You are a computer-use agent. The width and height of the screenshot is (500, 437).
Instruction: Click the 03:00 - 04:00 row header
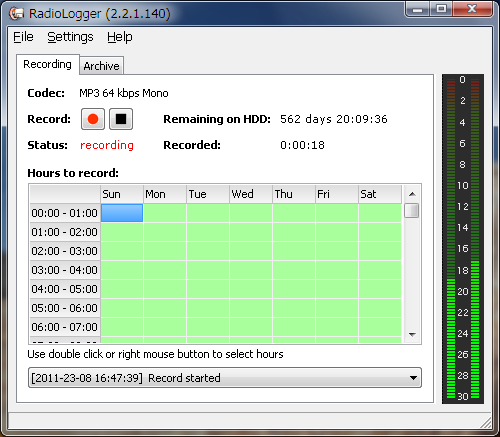(x=65, y=270)
